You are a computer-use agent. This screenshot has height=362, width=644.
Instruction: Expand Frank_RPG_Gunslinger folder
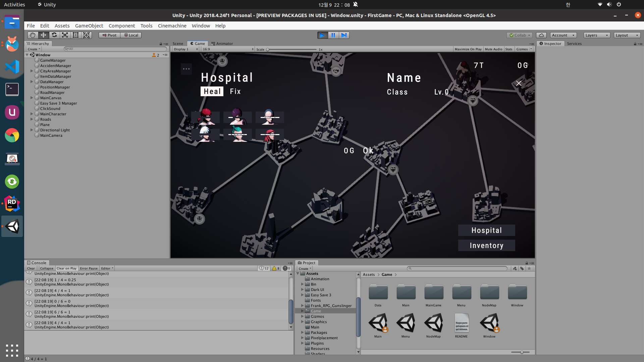tap(302, 306)
